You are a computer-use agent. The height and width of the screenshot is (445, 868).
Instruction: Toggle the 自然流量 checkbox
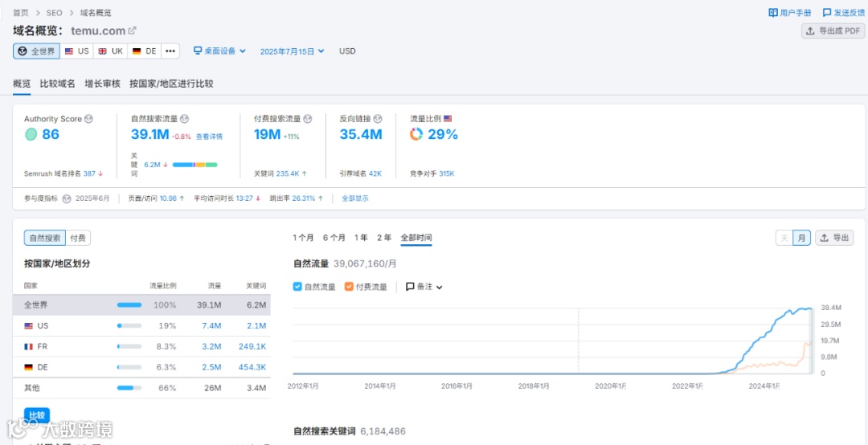pyautogui.click(x=297, y=287)
